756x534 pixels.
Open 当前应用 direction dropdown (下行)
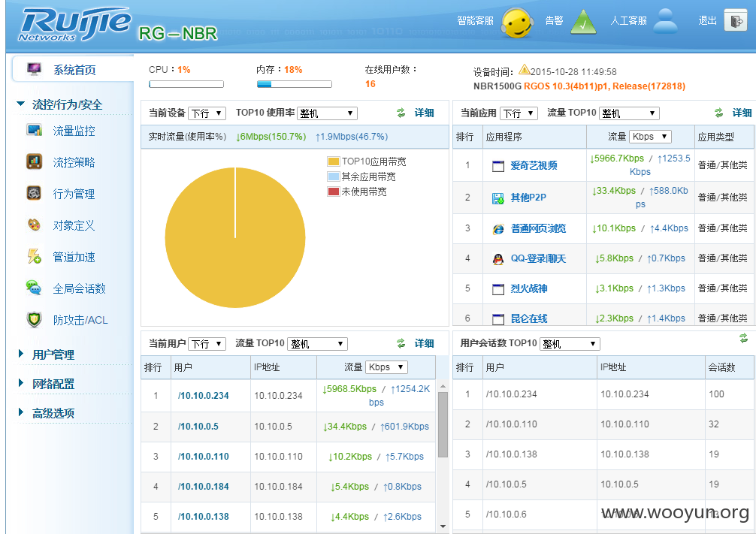coord(519,113)
